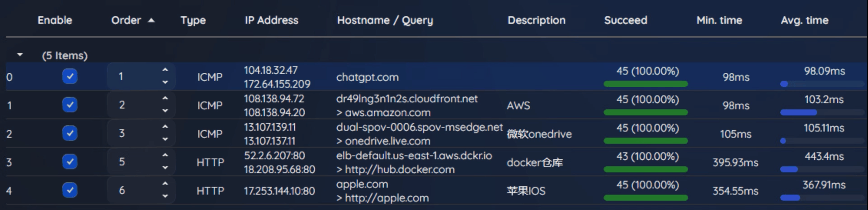The image size is (868, 210).
Task: Uncheck enable for docker row
Action: pyautogui.click(x=70, y=161)
